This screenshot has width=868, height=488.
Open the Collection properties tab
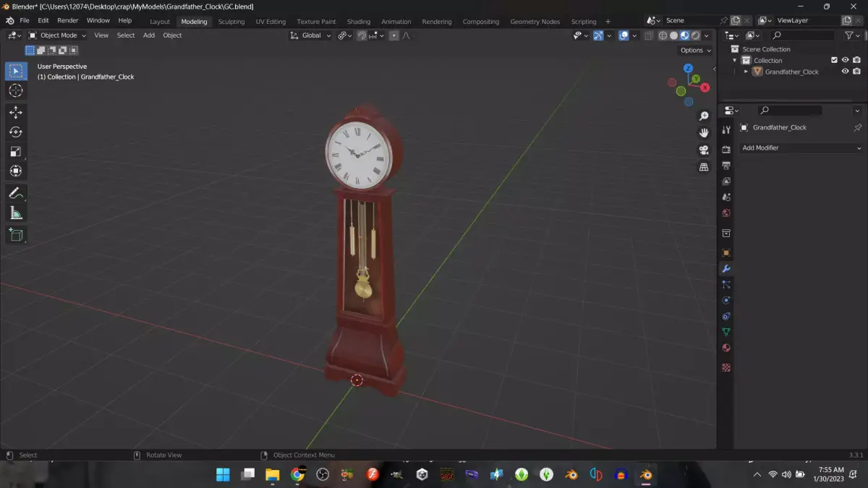(x=726, y=234)
